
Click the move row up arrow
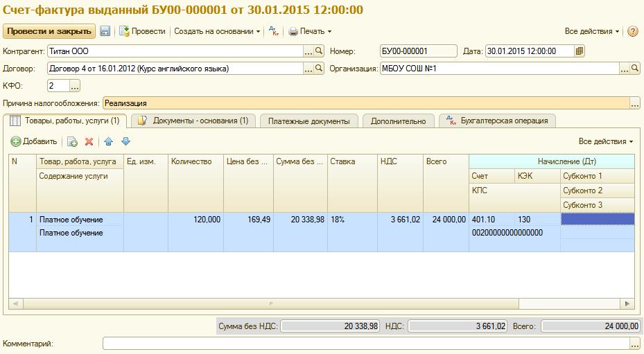click(108, 142)
